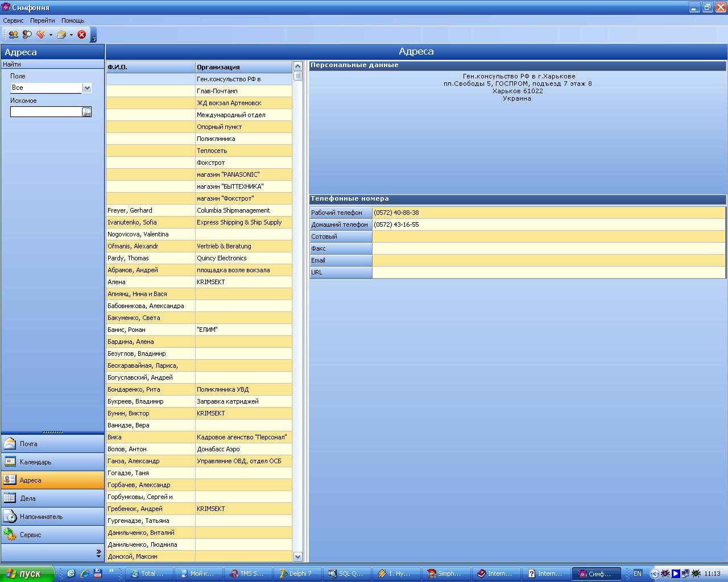The image size is (728, 582).
Task: Click the contact list scroll down arrow
Action: 297,557
